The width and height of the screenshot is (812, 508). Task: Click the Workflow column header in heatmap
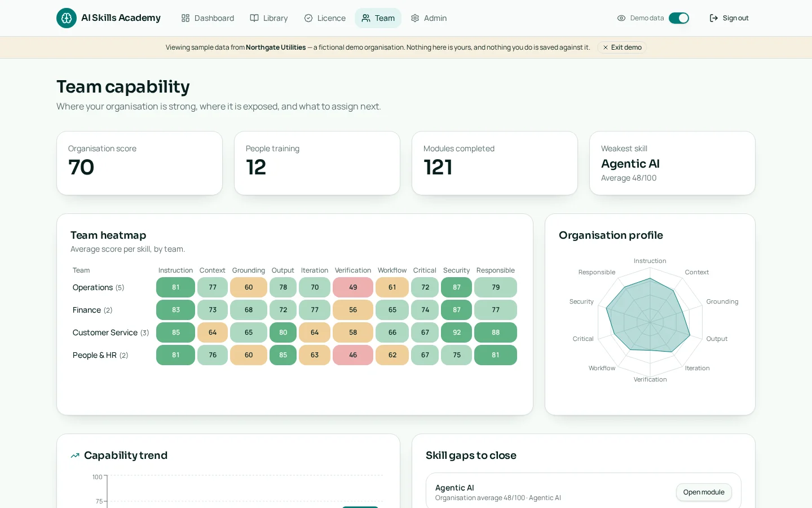click(x=392, y=270)
